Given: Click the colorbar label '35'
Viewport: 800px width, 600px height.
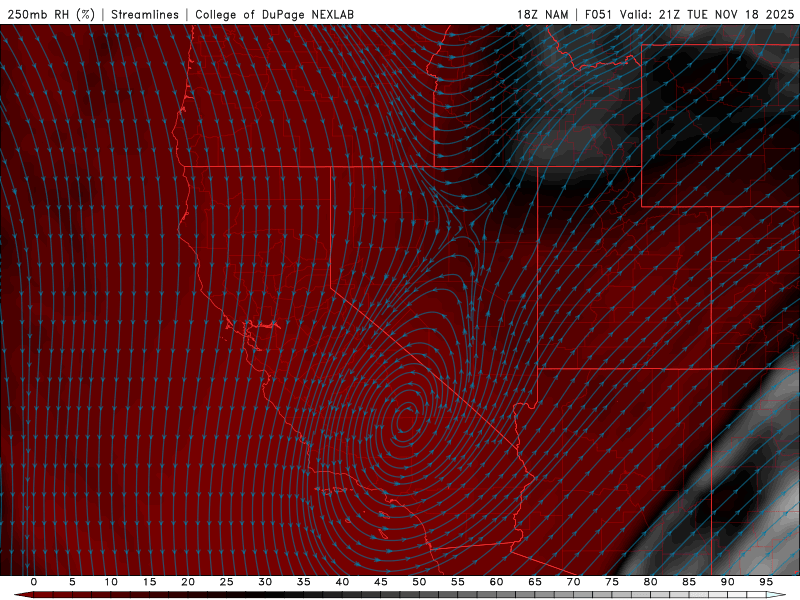Looking at the screenshot, I should tap(304, 582).
